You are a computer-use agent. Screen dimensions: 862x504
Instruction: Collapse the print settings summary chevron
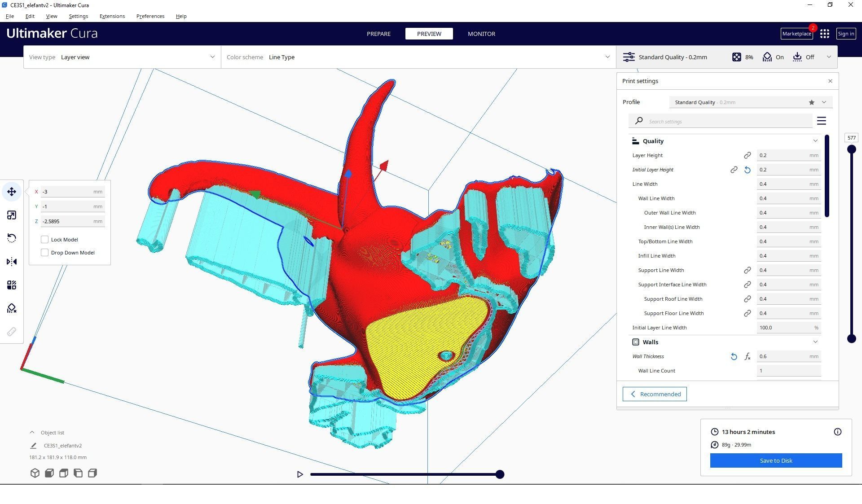(x=829, y=57)
